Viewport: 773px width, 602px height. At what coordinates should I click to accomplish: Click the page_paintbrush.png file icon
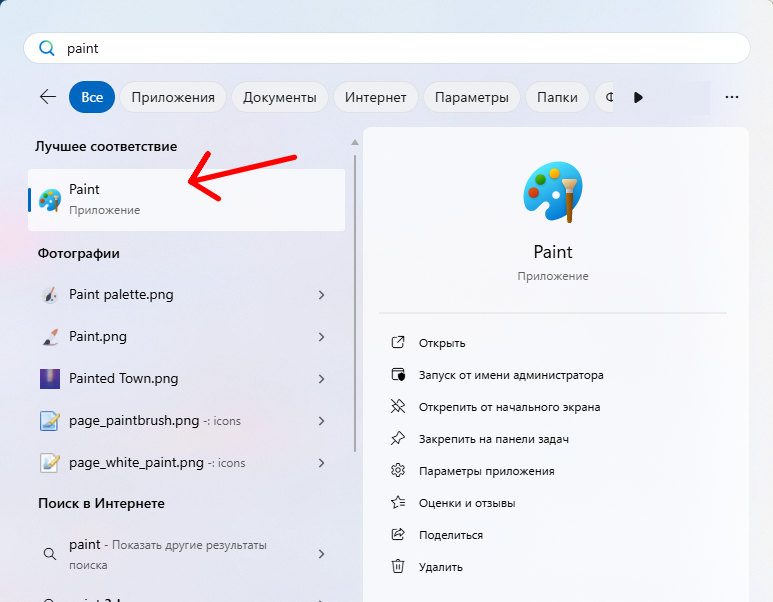pos(50,421)
